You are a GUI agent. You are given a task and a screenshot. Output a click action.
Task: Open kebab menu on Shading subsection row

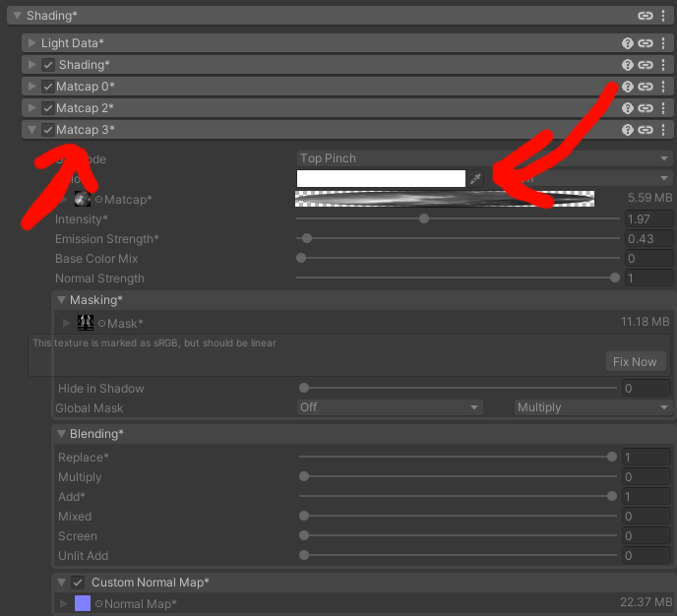663,65
